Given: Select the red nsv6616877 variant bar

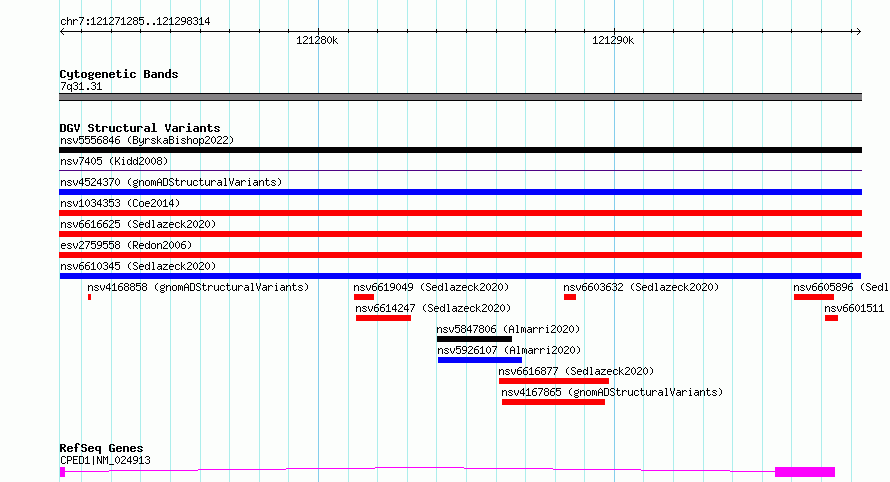Looking at the screenshot, I should [x=554, y=381].
